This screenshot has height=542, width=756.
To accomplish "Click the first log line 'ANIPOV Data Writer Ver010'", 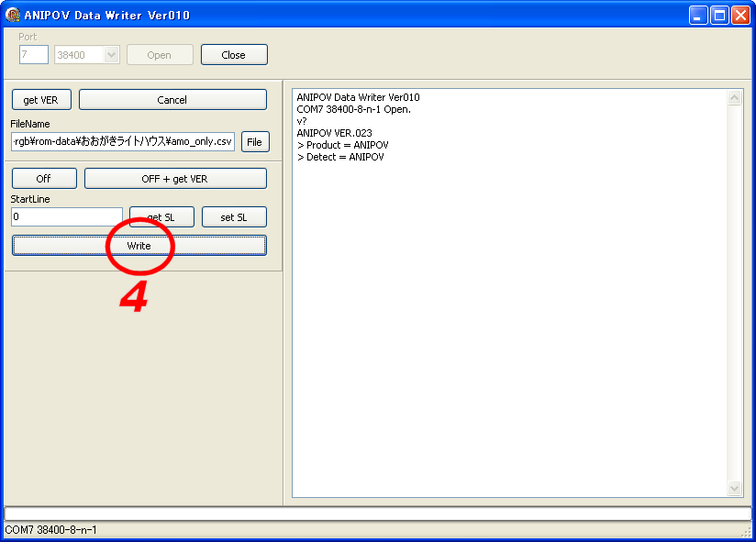I will click(358, 97).
